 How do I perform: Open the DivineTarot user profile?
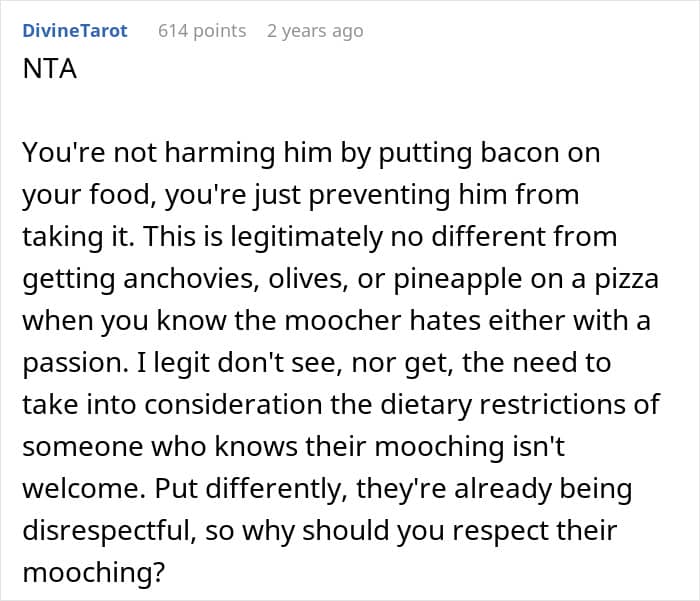pos(75,31)
